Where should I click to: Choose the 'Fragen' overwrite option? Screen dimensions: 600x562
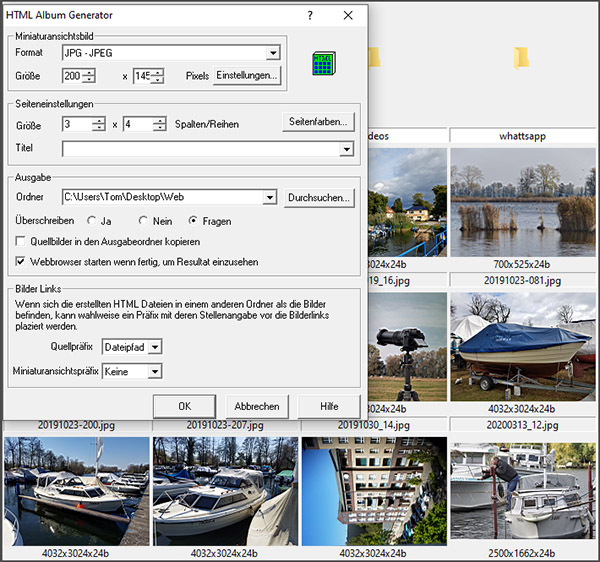[x=194, y=220]
